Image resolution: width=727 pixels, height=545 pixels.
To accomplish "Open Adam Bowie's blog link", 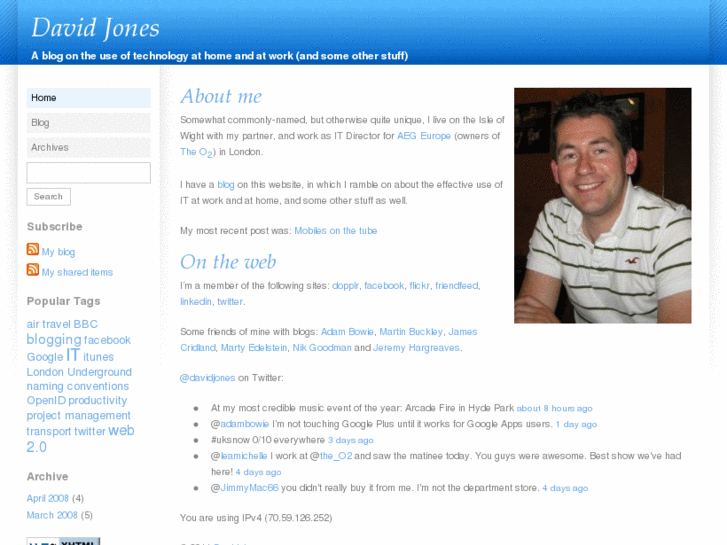I will [x=347, y=332].
